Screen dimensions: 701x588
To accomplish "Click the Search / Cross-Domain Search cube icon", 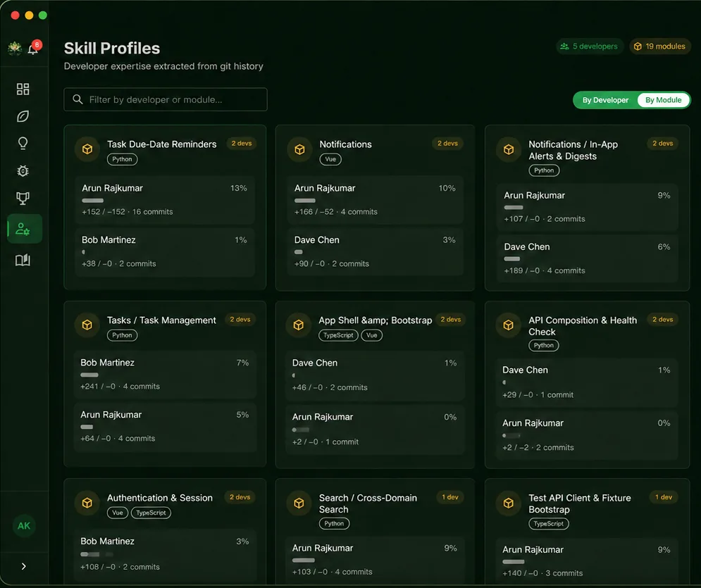I will pos(299,503).
